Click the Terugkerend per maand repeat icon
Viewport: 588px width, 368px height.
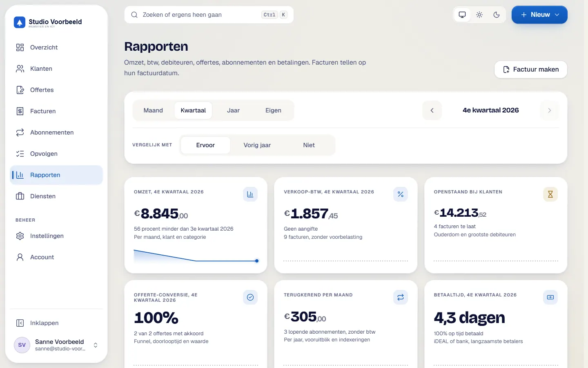click(401, 297)
